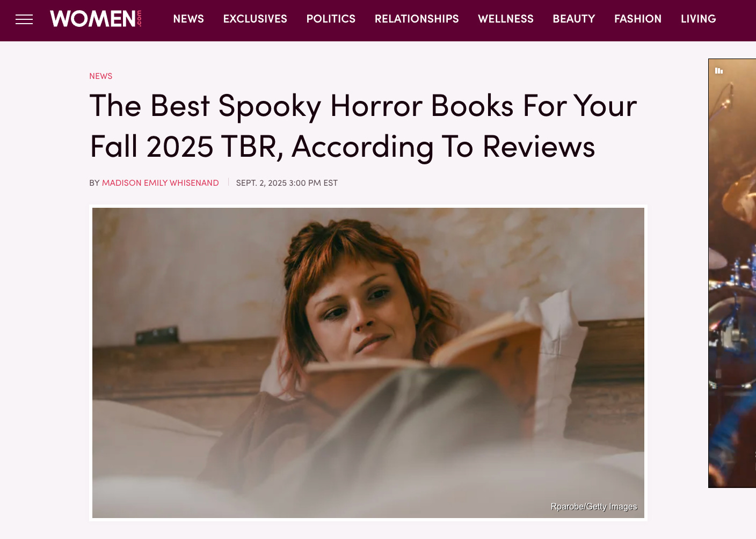Screen dimensions: 756x539
Task: Click the article headline about horror books
Action: (x=363, y=126)
